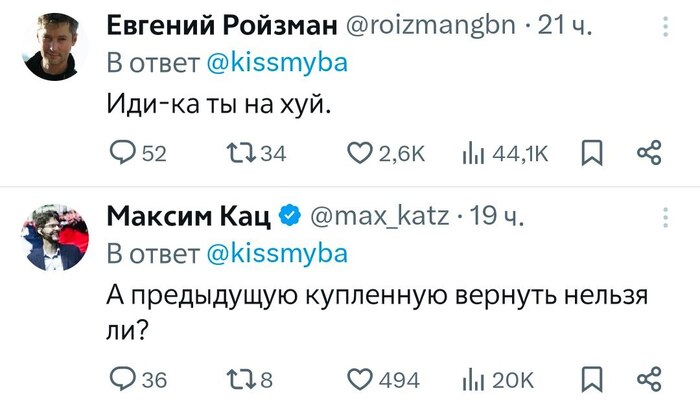Like Максим Кац's tweet
The height and width of the screenshot is (404, 700).
point(360,379)
